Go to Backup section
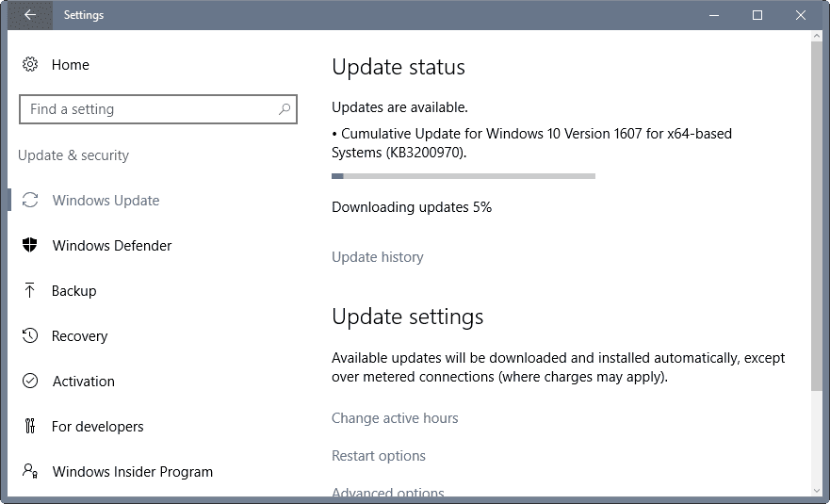Viewport: 830px width, 504px height. 74,291
